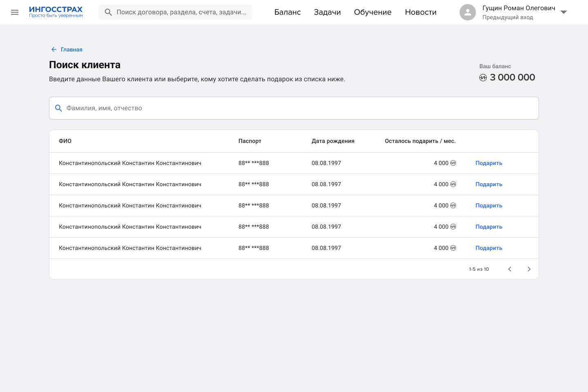Click the Ingosstrakh logo
The height and width of the screenshot is (392, 588).
pos(56,12)
